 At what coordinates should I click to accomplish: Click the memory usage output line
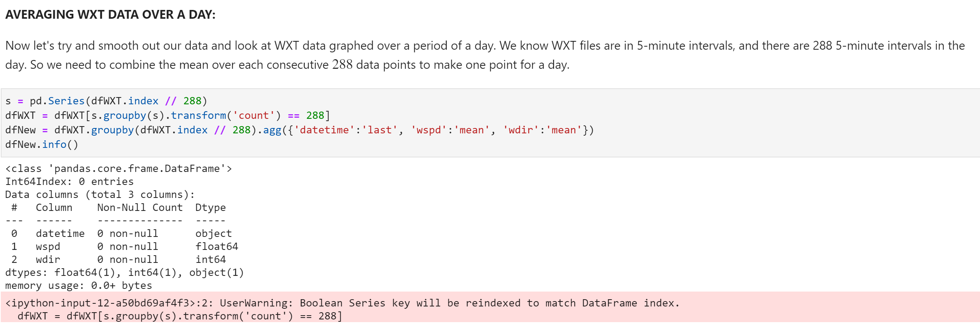point(79,285)
